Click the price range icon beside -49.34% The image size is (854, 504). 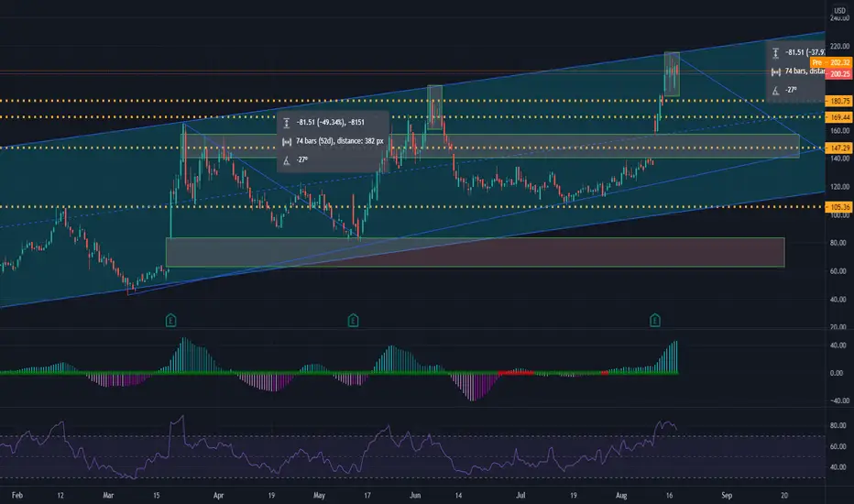pos(287,123)
